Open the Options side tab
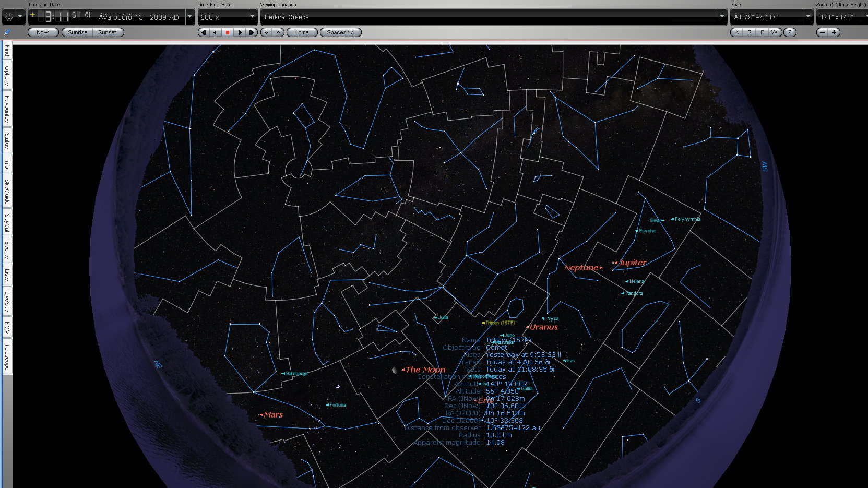This screenshot has width=868, height=488. point(7,76)
